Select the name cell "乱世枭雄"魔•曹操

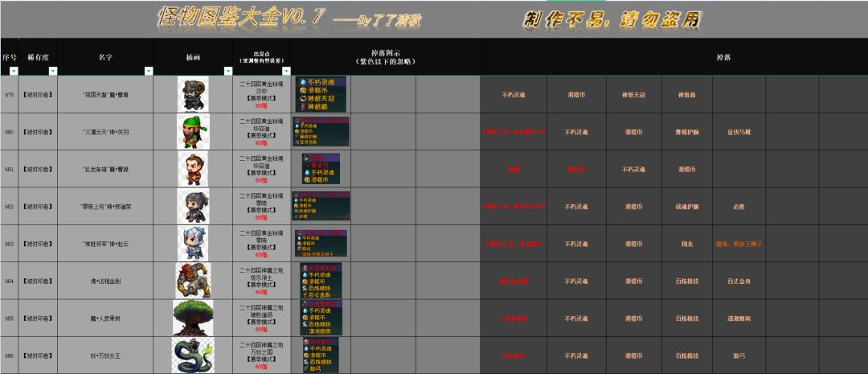(105, 169)
